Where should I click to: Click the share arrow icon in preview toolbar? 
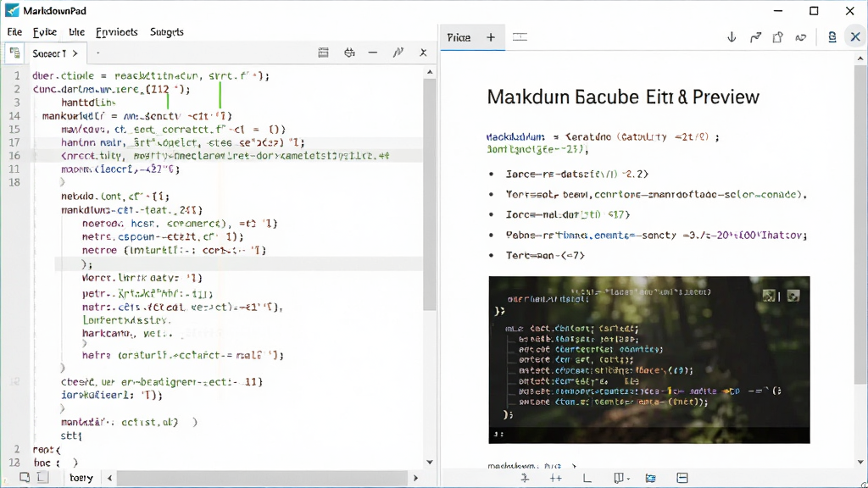755,37
